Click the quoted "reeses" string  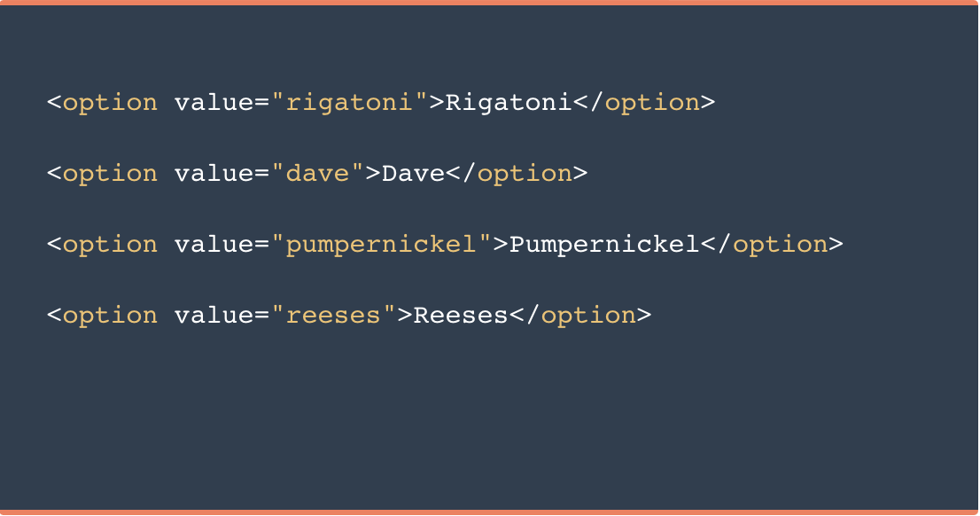[x=333, y=316]
